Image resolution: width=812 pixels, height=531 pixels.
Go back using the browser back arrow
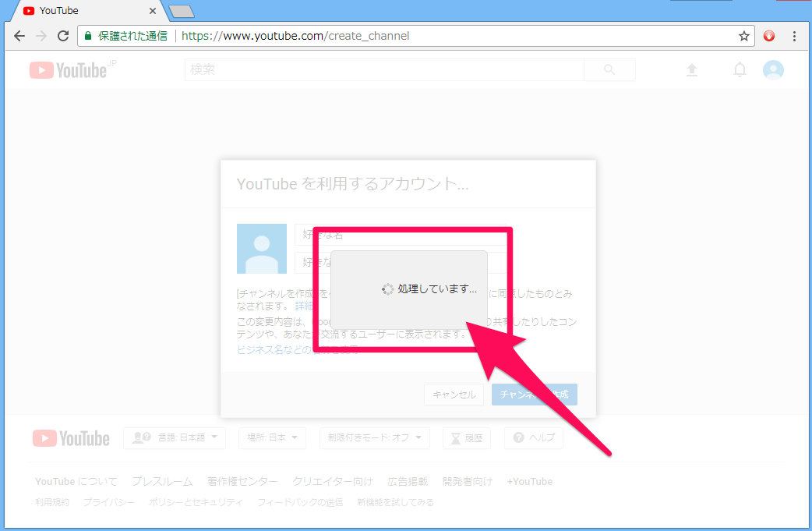[19, 36]
